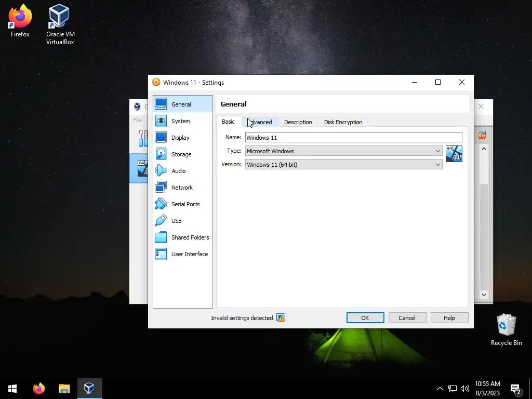Click the Settings window gear title icon
Screen dimensions: 532x399
(x=156, y=82)
